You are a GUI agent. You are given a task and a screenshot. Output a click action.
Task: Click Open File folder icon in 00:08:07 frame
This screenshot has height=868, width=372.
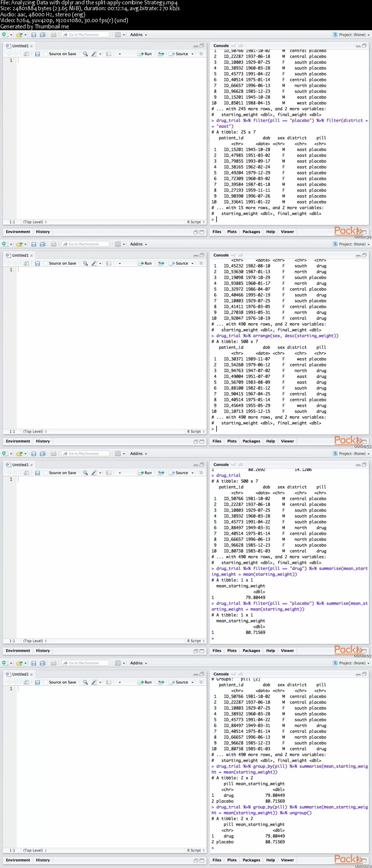click(x=19, y=454)
